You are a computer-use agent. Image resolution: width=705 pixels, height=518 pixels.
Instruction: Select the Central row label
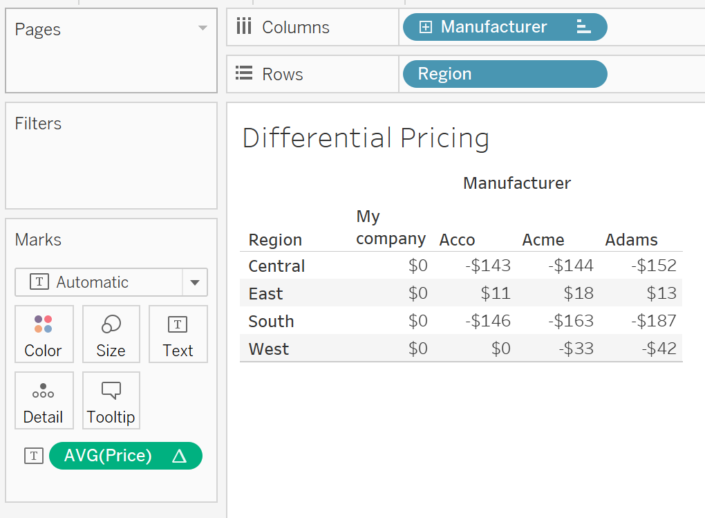277,266
